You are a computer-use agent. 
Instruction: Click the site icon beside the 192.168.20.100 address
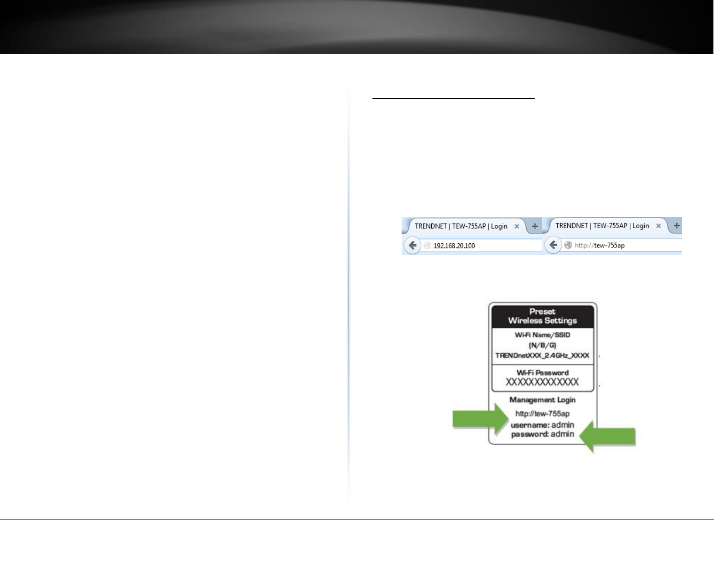(427, 246)
